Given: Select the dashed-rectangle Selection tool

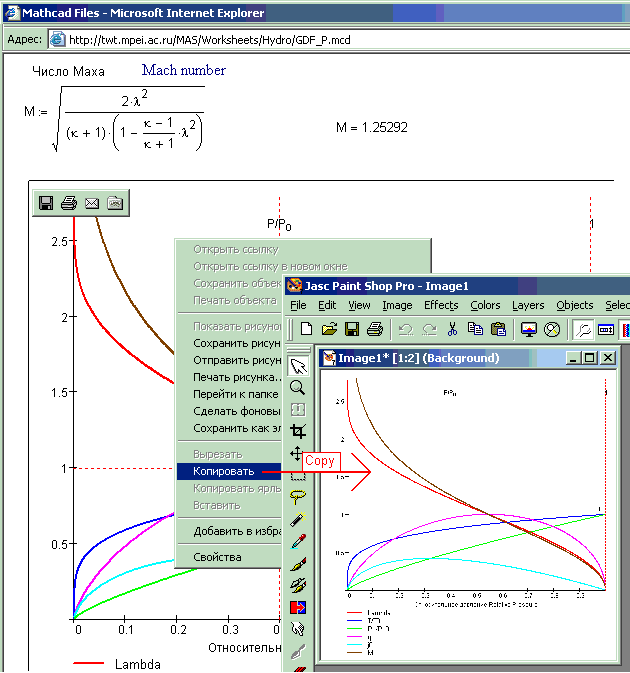Looking at the screenshot, I should click(x=298, y=476).
